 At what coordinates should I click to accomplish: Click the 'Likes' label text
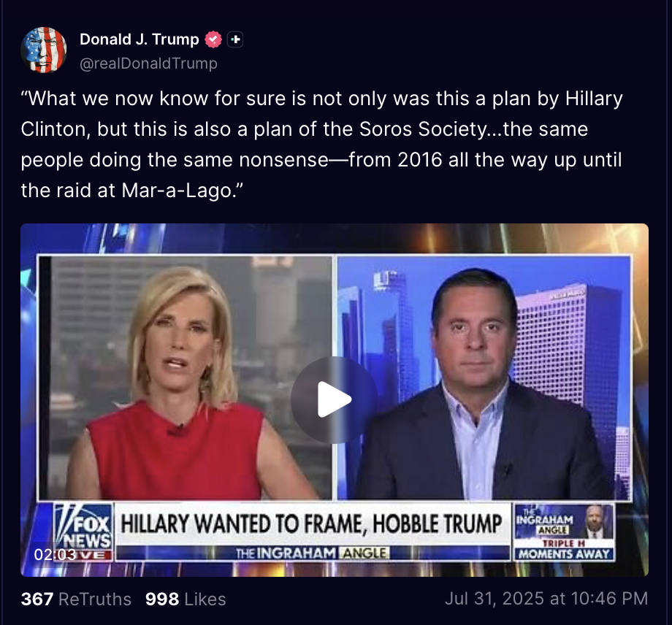205,599
